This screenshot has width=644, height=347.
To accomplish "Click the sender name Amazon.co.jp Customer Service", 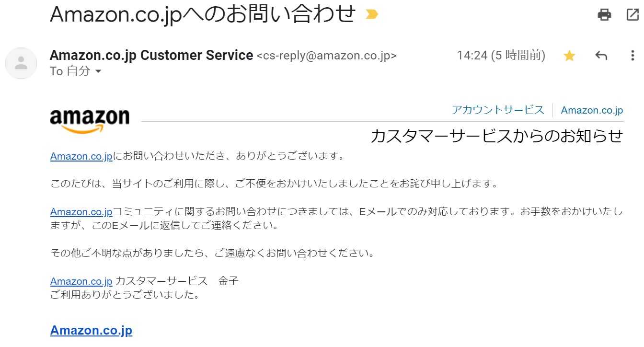I will pyautogui.click(x=151, y=56).
